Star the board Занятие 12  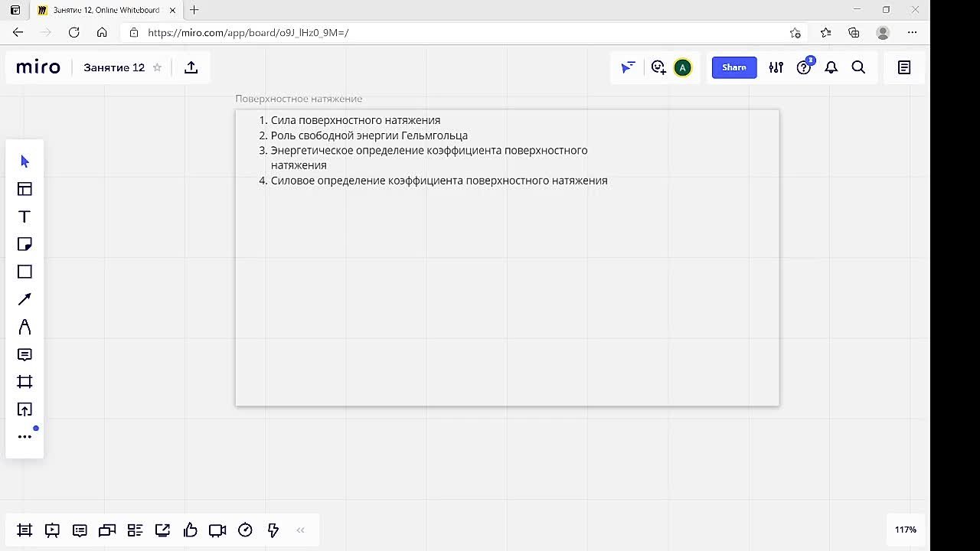[157, 67]
